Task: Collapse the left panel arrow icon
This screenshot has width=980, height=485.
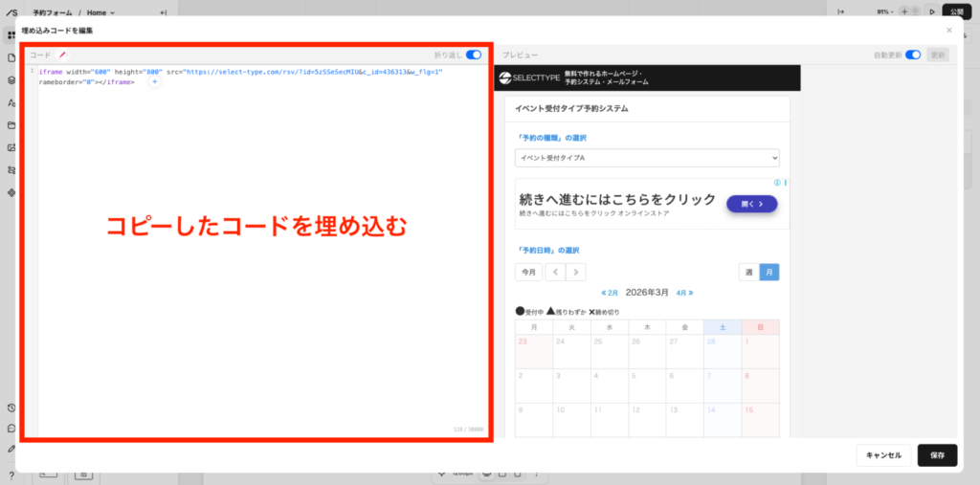Action: coord(163,12)
